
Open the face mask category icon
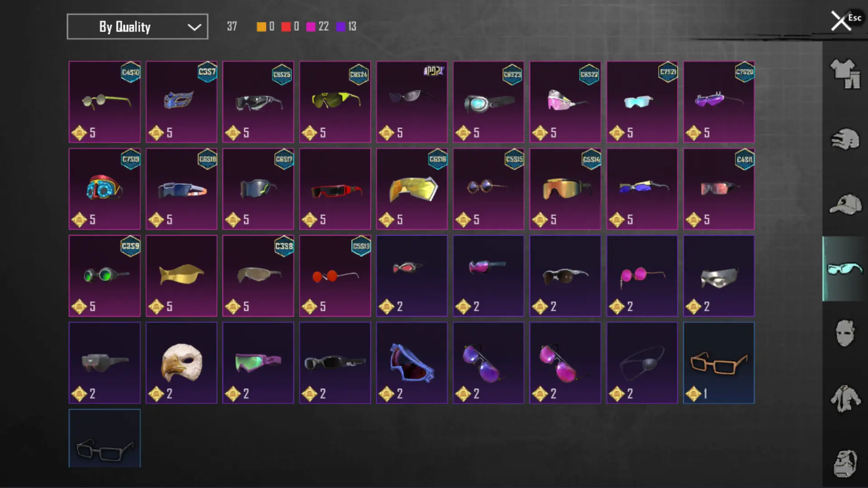[x=845, y=333]
